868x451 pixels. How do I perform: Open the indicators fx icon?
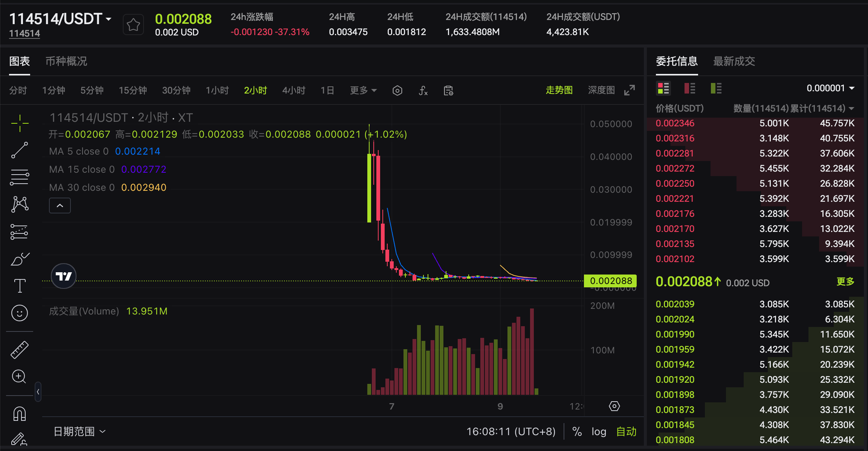[423, 91]
